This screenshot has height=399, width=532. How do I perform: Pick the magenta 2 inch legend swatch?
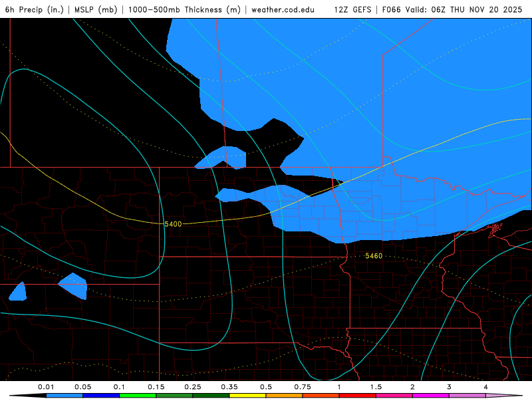(431, 396)
